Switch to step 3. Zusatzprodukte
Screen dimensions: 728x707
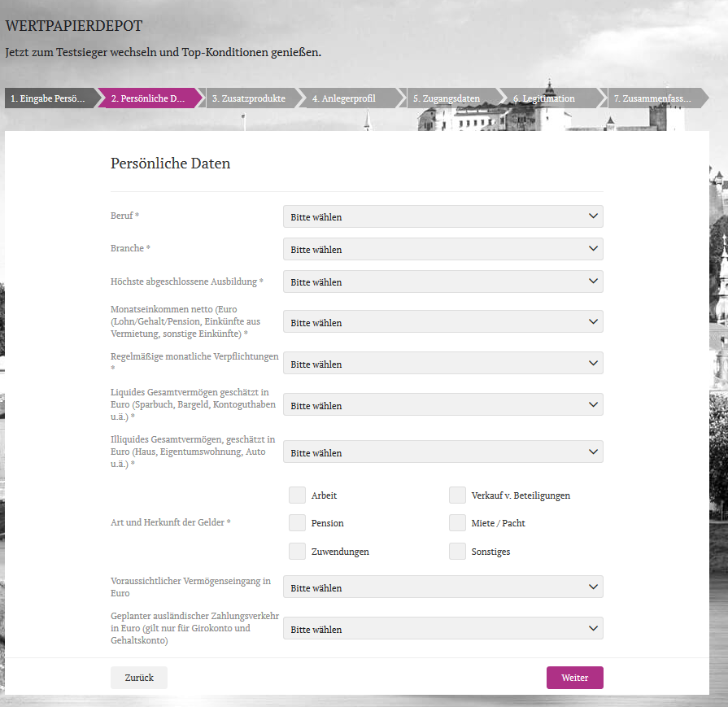point(248,98)
